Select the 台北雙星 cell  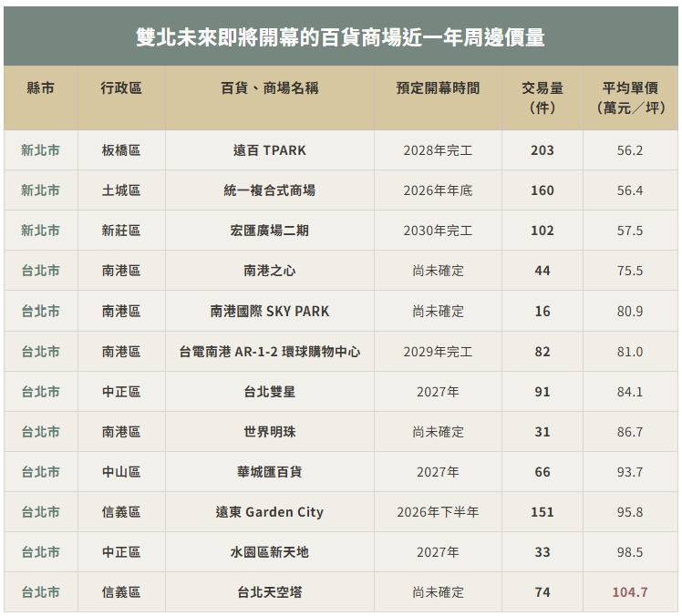click(x=270, y=392)
